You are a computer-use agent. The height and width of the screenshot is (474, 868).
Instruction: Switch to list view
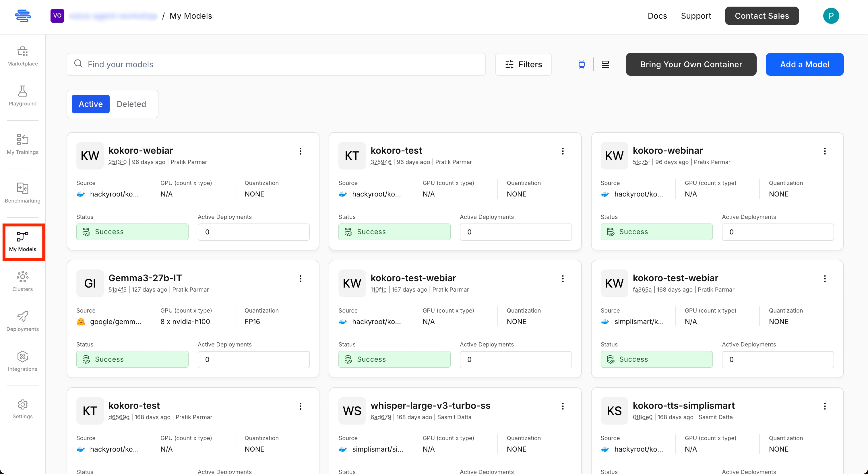point(605,64)
